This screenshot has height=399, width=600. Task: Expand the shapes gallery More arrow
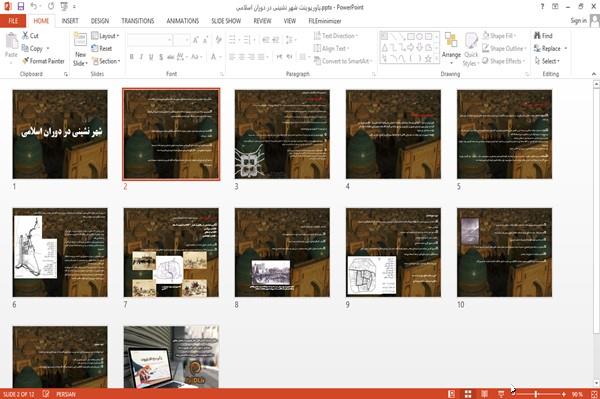(x=437, y=58)
